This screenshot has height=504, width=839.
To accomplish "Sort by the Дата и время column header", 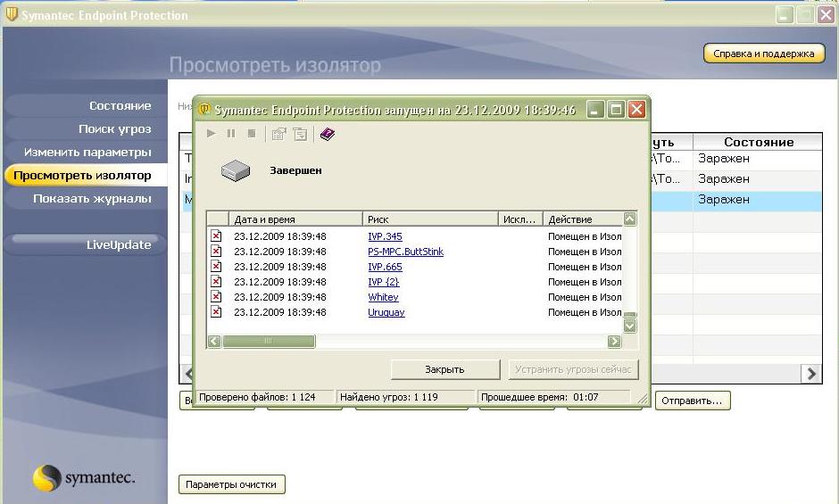I will click(295, 219).
